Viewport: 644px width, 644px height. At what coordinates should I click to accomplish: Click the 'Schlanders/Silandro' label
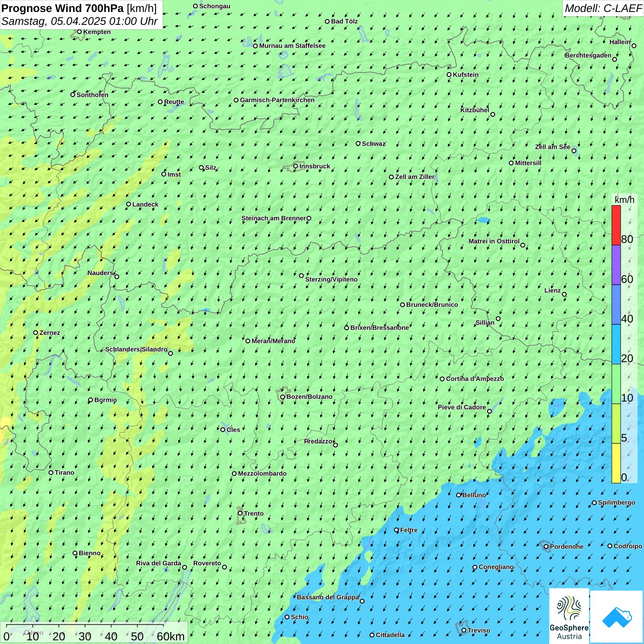(136, 349)
